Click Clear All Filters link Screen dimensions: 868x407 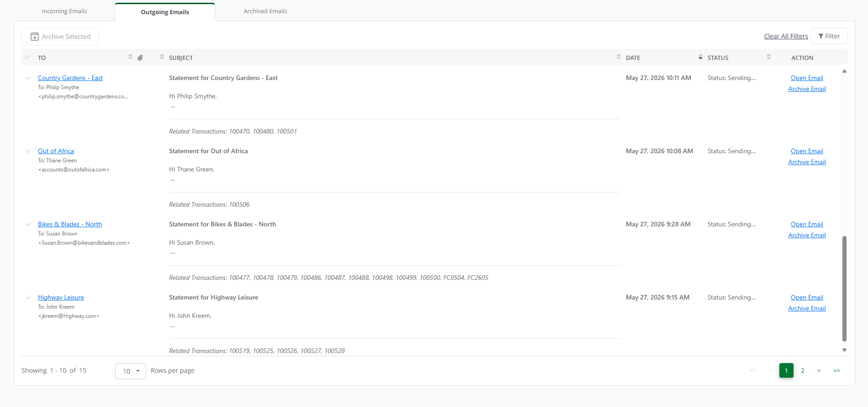(786, 36)
